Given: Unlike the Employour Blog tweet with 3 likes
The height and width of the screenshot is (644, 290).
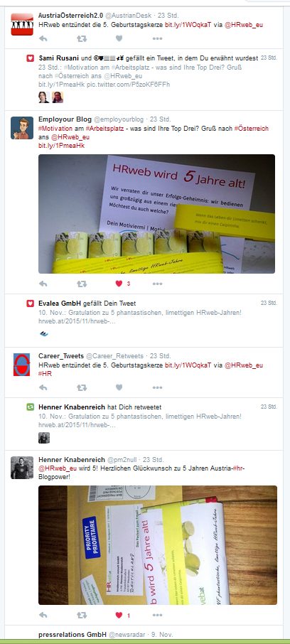Looking at the screenshot, I should (119, 284).
